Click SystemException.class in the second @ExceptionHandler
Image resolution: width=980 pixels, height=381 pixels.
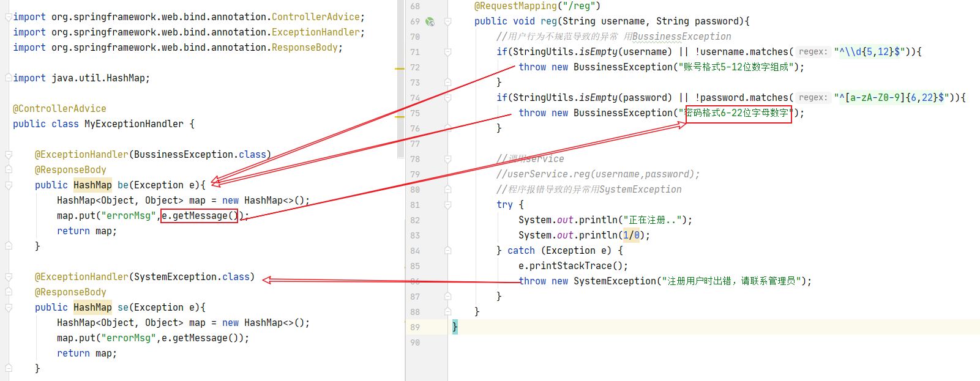pyautogui.click(x=192, y=277)
